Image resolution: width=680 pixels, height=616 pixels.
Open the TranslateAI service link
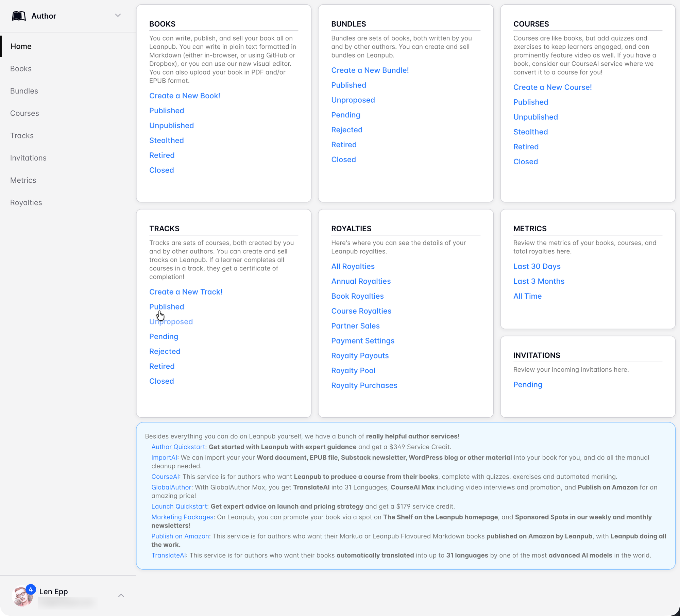coord(168,555)
